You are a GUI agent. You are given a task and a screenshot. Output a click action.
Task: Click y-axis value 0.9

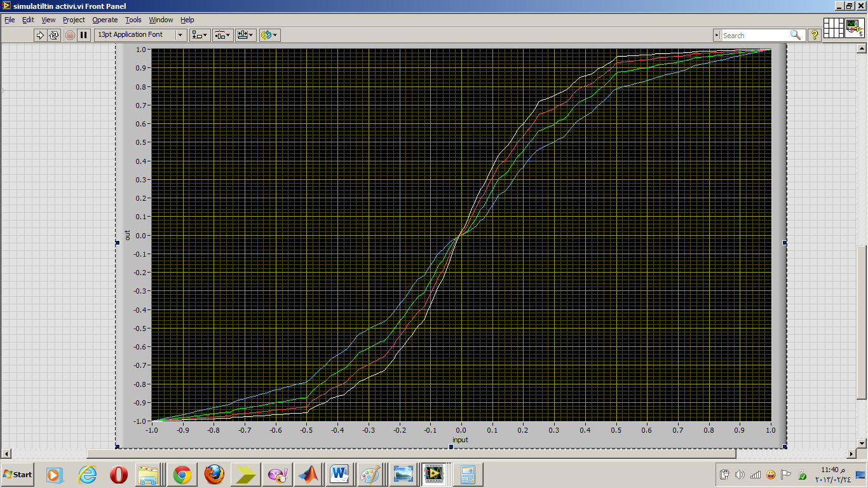[142, 68]
